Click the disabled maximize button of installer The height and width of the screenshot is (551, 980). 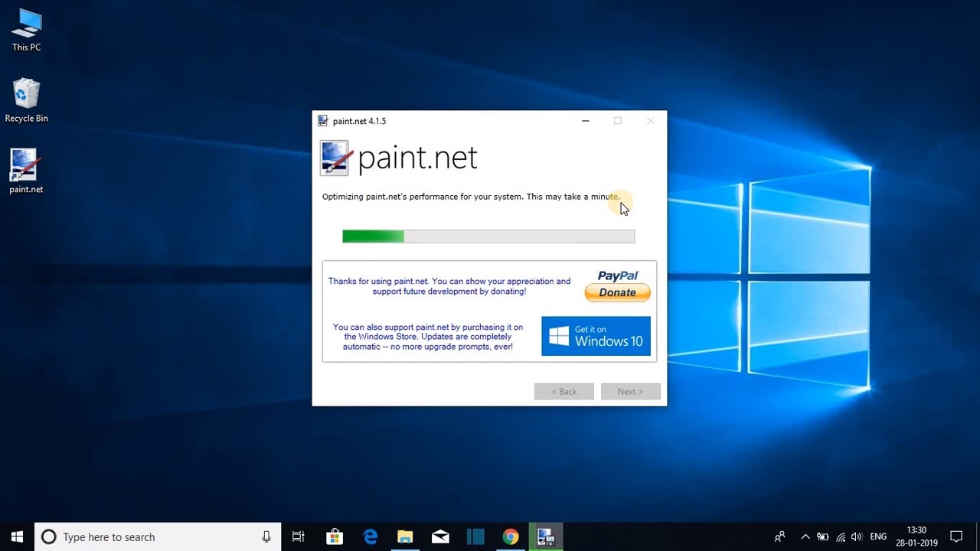(x=618, y=121)
